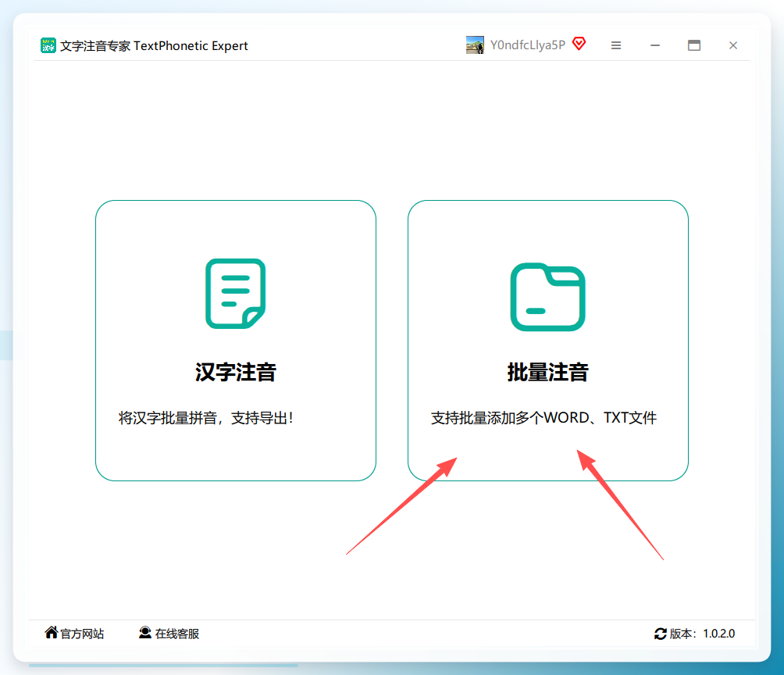Open the hamburger menu
Viewport: 784px width, 675px height.
tap(616, 45)
